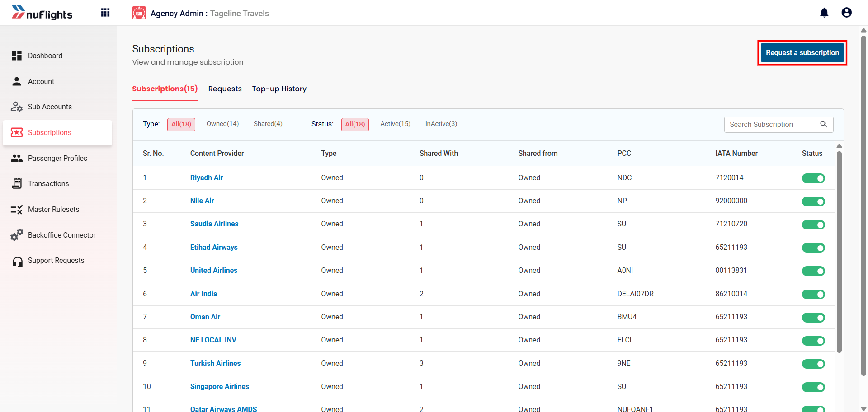Viewport: 868px width, 412px height.
Task: Open the apps grid menu
Action: pyautogui.click(x=105, y=13)
